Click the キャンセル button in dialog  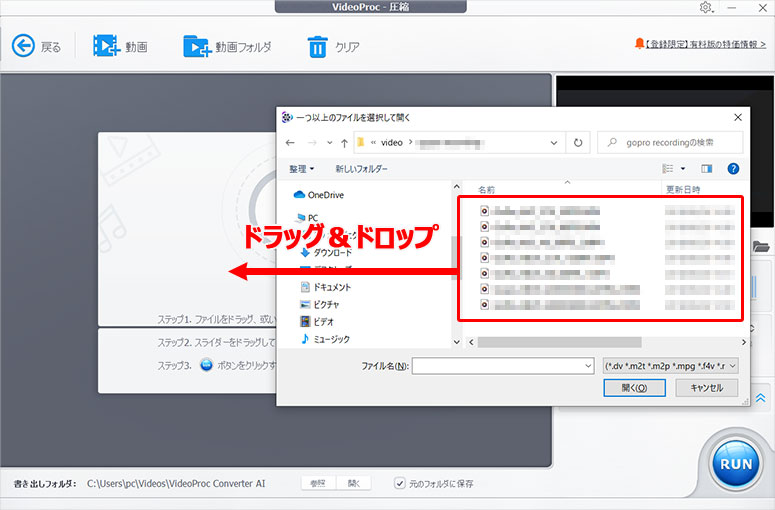click(x=707, y=388)
